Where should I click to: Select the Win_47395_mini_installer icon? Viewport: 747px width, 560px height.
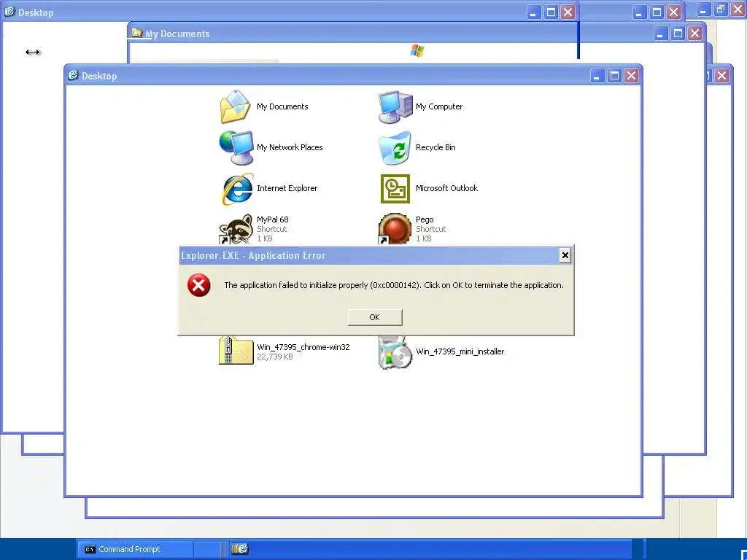(x=395, y=352)
